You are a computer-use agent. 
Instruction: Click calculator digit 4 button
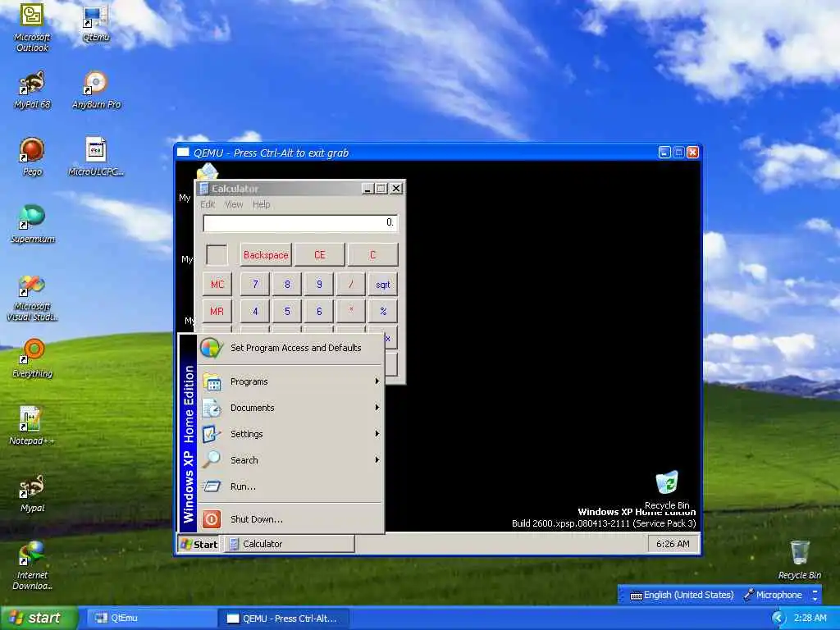tap(255, 311)
